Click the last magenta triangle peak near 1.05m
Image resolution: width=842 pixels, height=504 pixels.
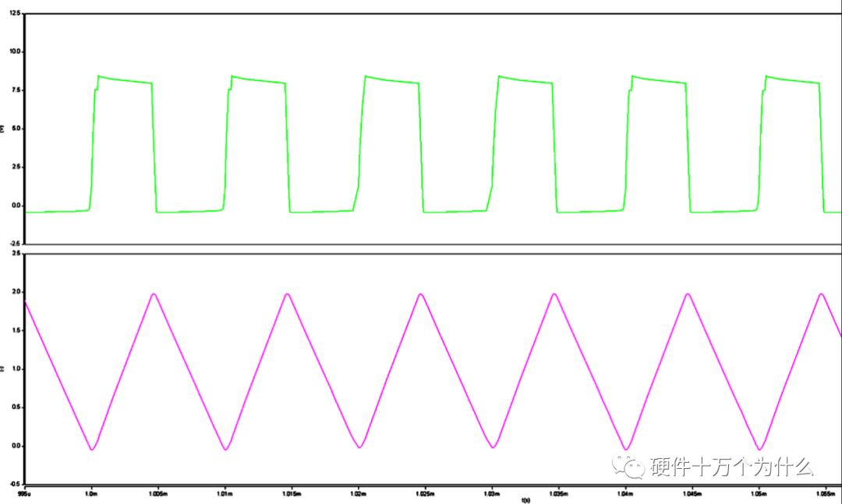coord(821,294)
